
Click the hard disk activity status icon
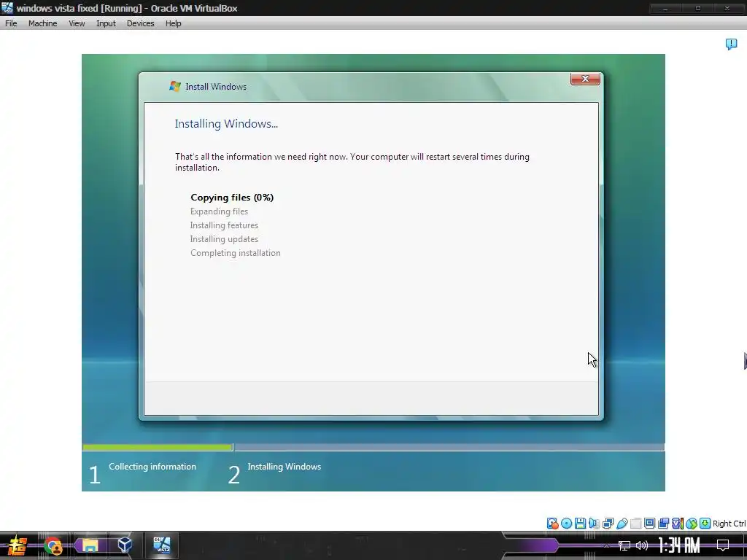(553, 524)
